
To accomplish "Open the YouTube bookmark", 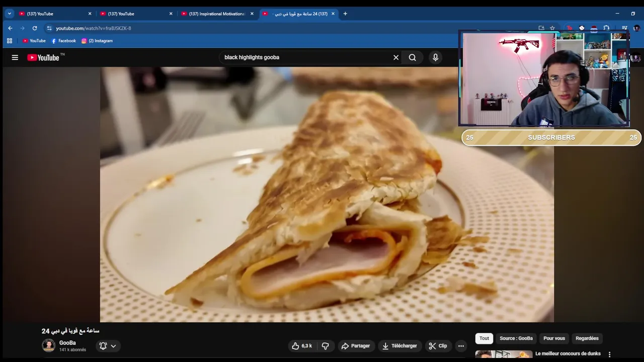I will [x=34, y=41].
